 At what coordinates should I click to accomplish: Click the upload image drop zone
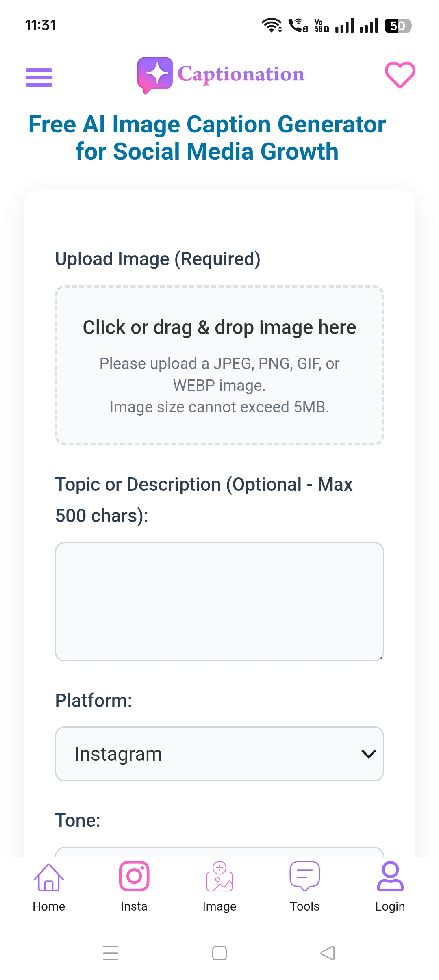(x=219, y=366)
